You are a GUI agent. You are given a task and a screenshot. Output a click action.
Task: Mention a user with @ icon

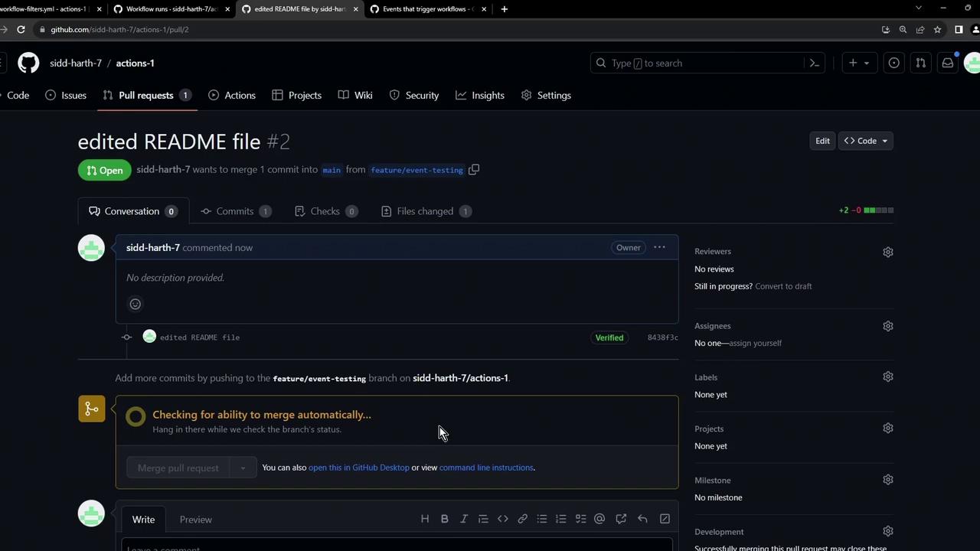click(599, 519)
